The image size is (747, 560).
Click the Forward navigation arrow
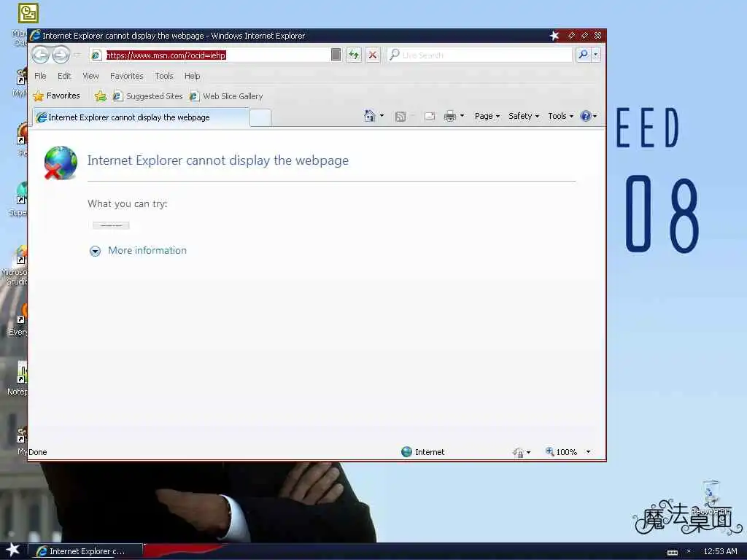coord(61,55)
